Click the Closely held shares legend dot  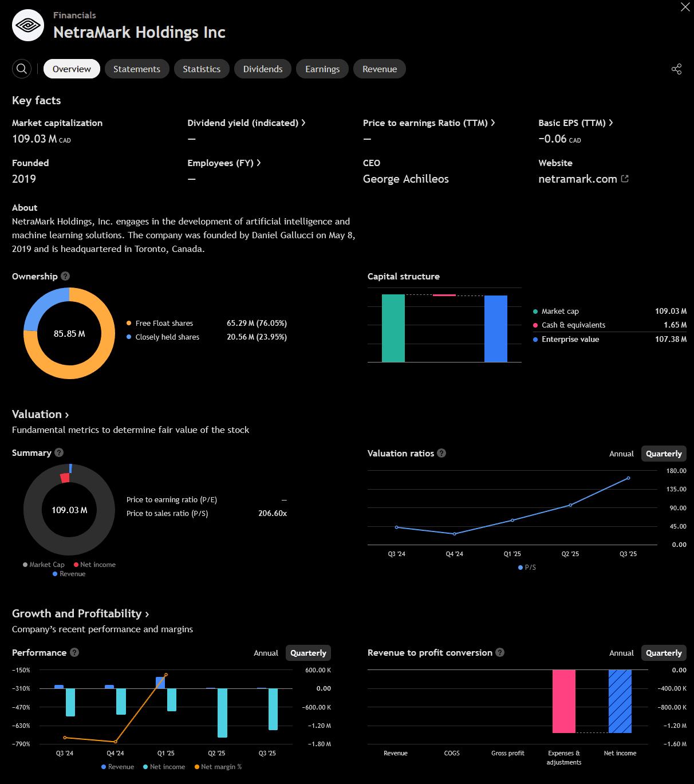(x=129, y=337)
